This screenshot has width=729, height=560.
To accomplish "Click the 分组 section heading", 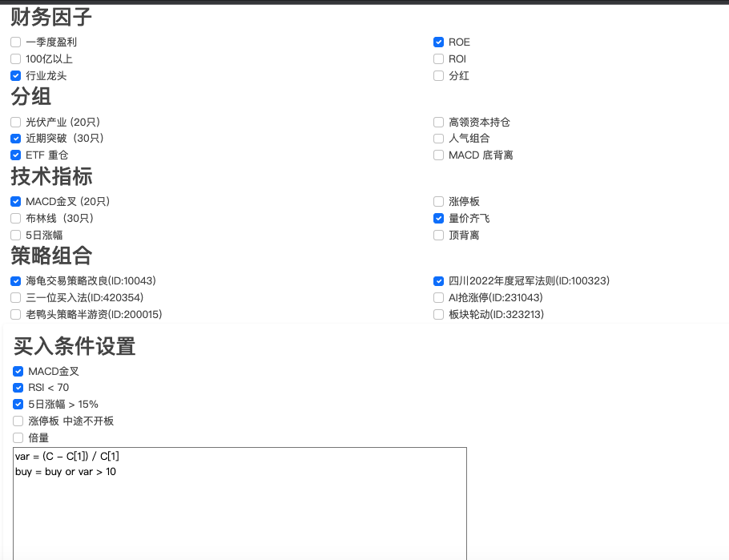I will [x=30, y=97].
